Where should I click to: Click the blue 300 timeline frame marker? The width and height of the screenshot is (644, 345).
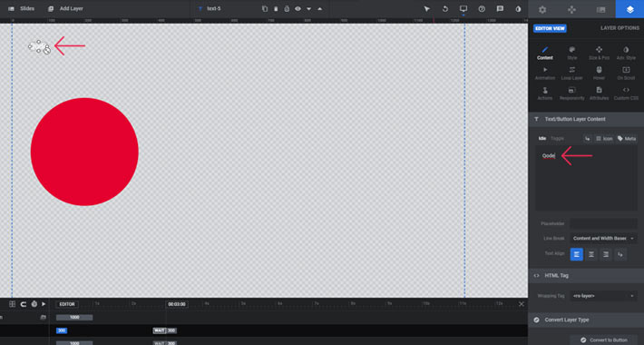click(62, 330)
